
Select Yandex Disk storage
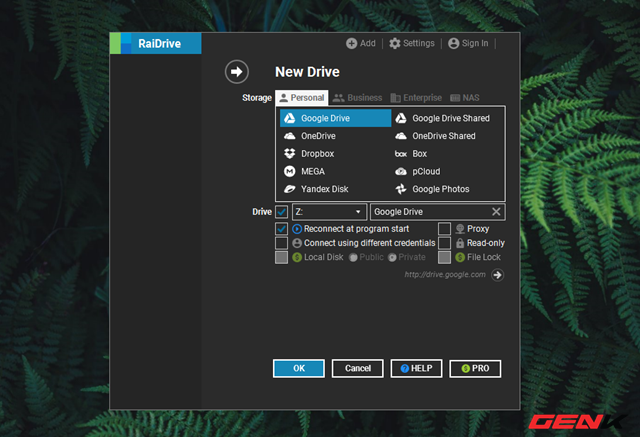pos(336,189)
